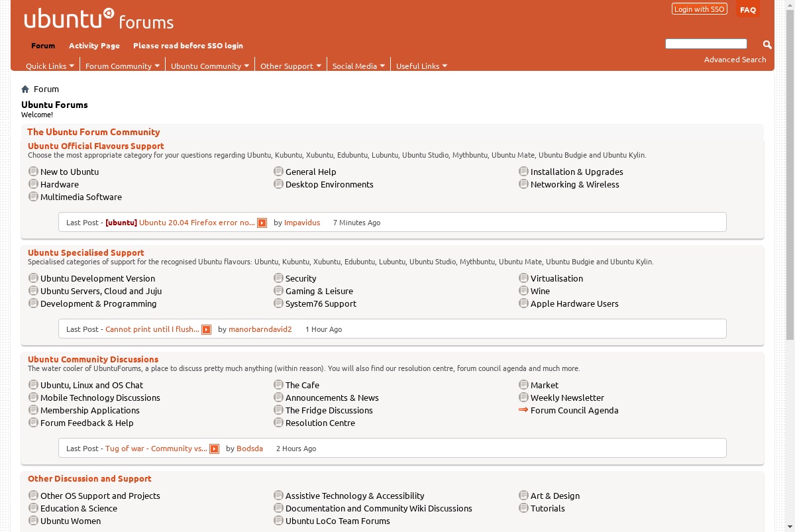Expand the Forum Community dropdown
Image resolution: width=795 pixels, height=532 pixels.
click(123, 66)
